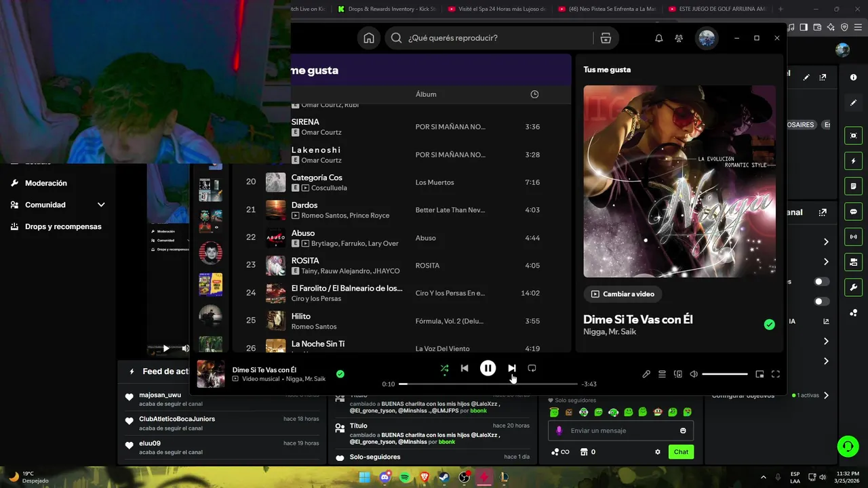Adjust Spotify volume slider

[725, 374]
